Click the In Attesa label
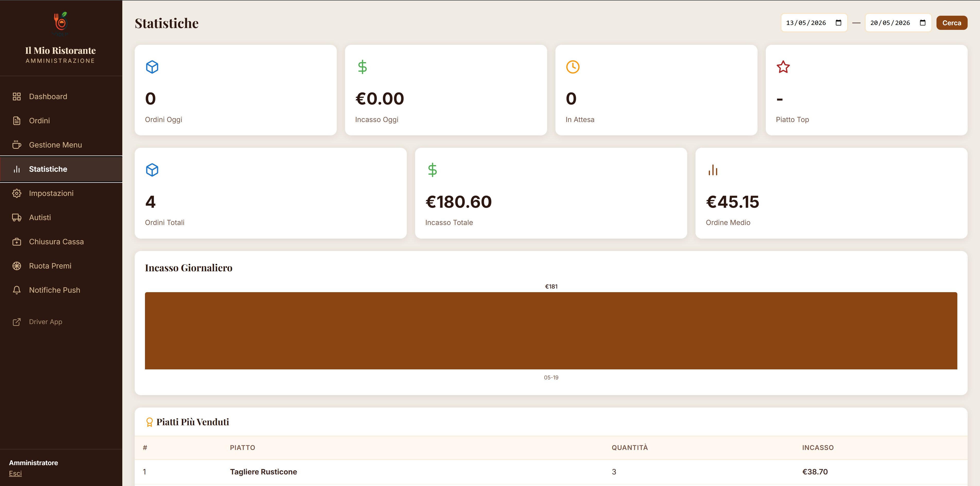This screenshot has height=486, width=980. point(580,119)
